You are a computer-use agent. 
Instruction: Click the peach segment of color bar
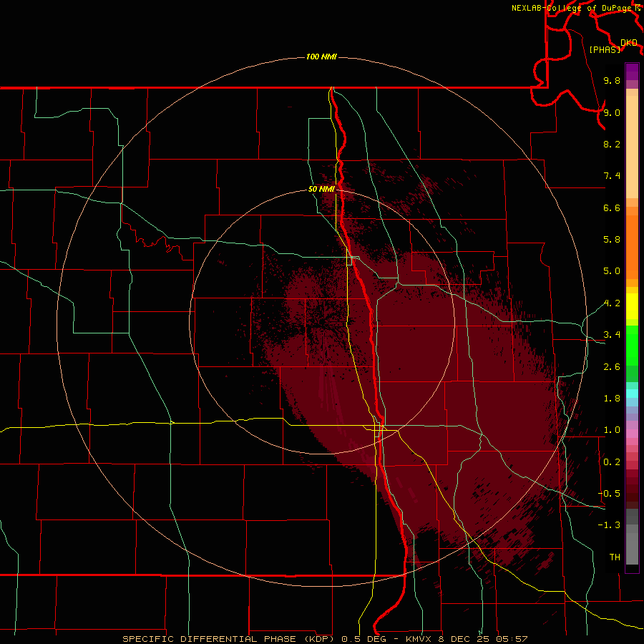click(x=632, y=147)
